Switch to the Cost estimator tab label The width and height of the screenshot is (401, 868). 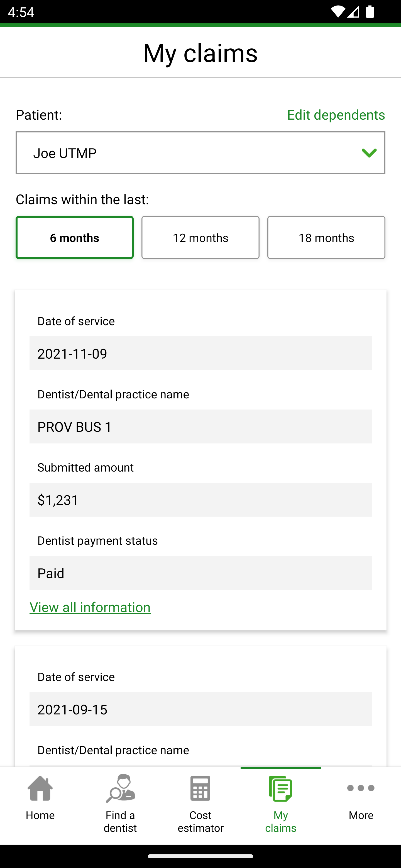click(x=200, y=822)
